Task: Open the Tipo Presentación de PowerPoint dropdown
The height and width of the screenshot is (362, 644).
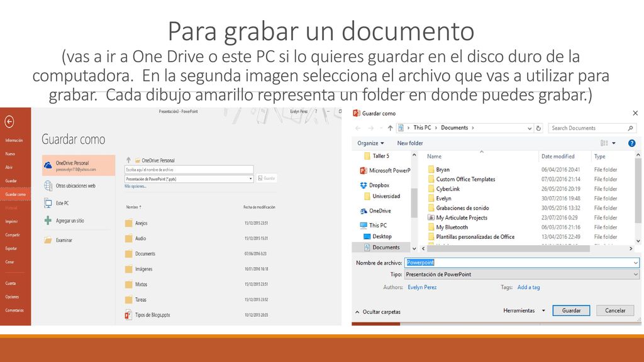Action: coord(521,274)
